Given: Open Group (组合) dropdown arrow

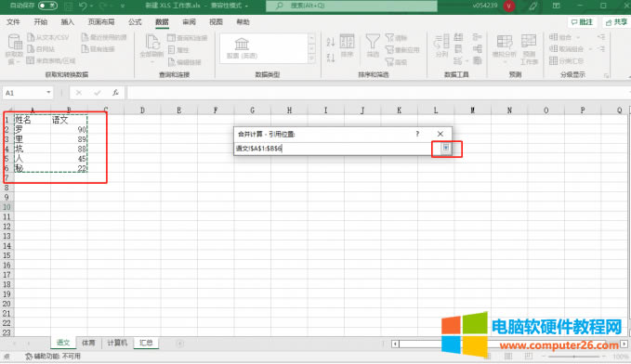Looking at the screenshot, I should tap(578, 37).
